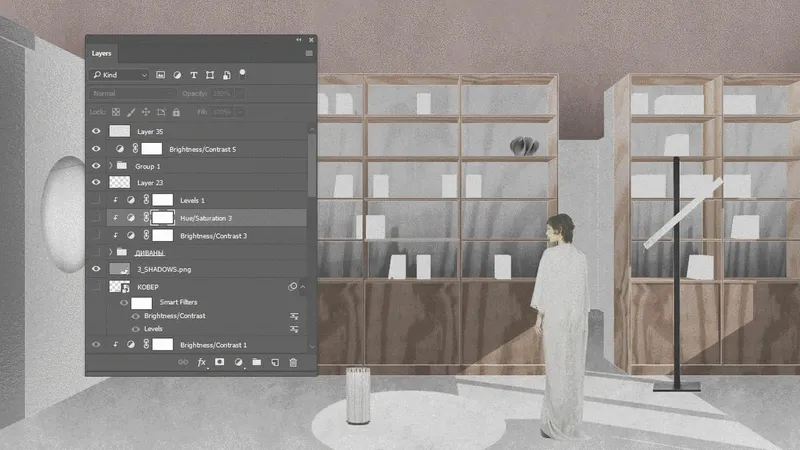
Task: Select Brightness/Contrast 5 layer name
Action: pos(203,149)
